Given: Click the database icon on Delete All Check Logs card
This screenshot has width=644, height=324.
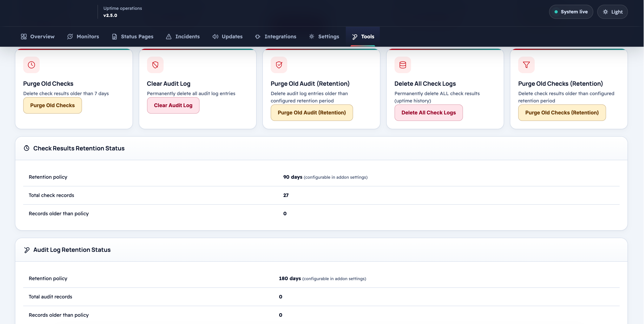Looking at the screenshot, I should point(403,65).
